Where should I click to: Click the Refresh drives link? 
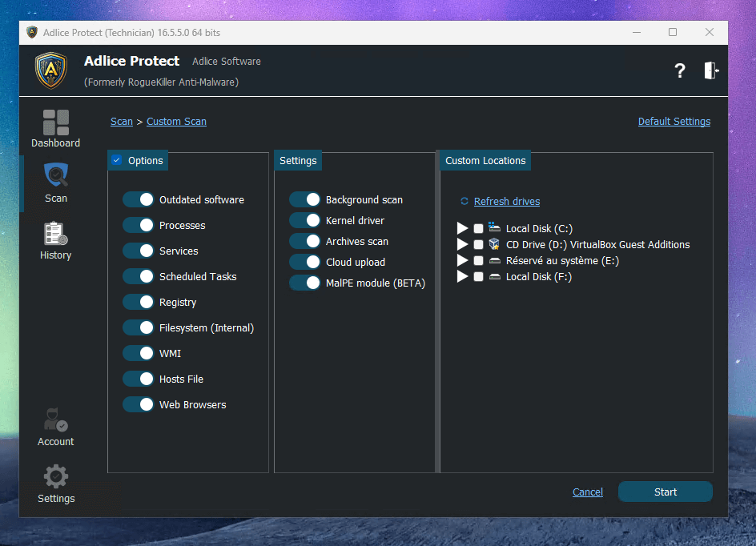click(x=506, y=202)
